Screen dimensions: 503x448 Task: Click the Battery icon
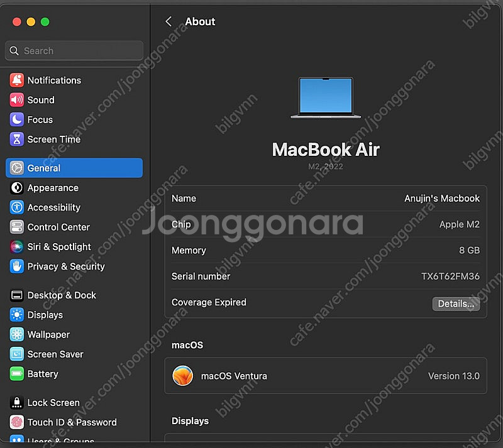coord(17,374)
